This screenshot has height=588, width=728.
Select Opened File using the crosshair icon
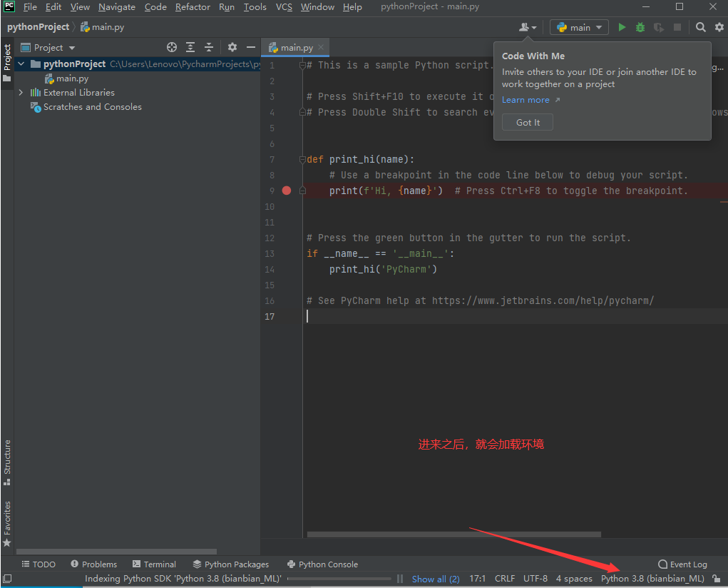pos(171,47)
